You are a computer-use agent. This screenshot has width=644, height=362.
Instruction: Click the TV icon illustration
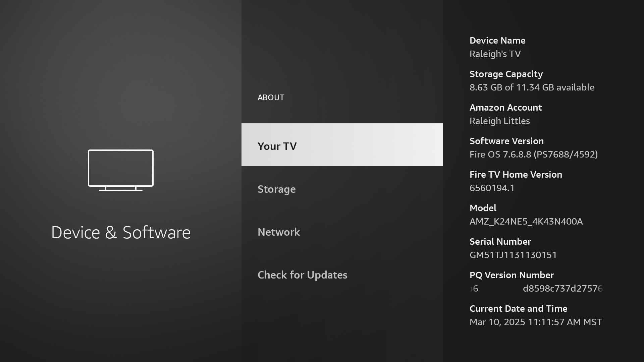tap(120, 170)
